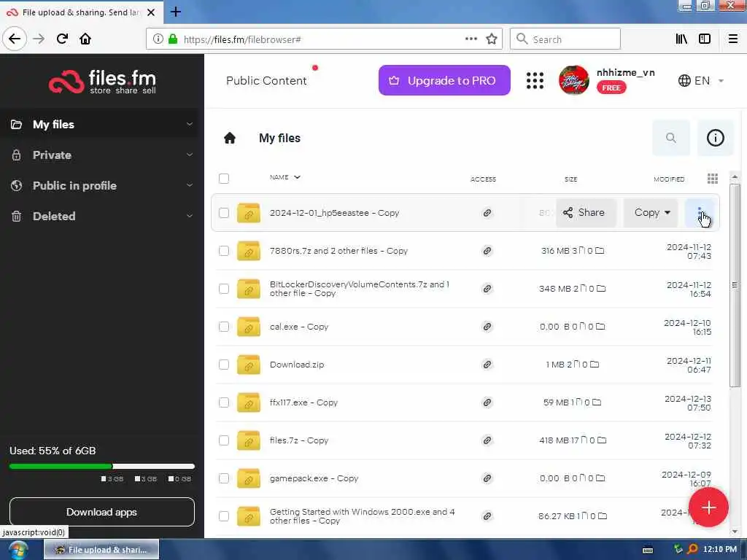The width and height of the screenshot is (747, 560).
Task: Open the file search magnifier icon
Action: (x=671, y=138)
